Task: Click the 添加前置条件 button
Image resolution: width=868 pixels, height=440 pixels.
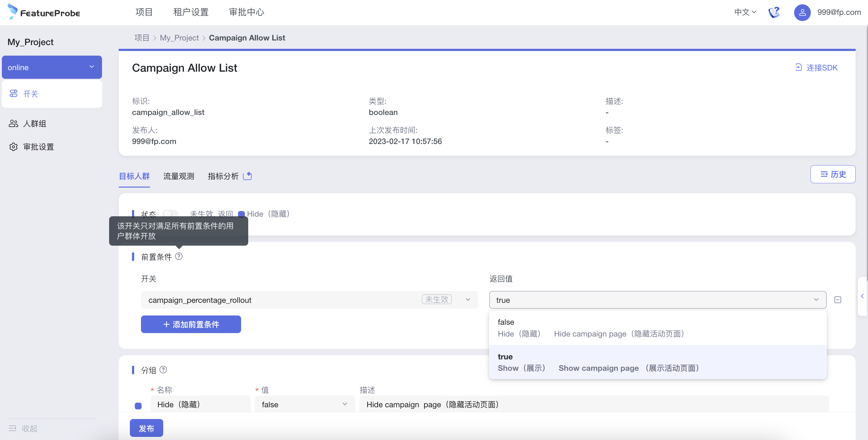Action: [191, 324]
